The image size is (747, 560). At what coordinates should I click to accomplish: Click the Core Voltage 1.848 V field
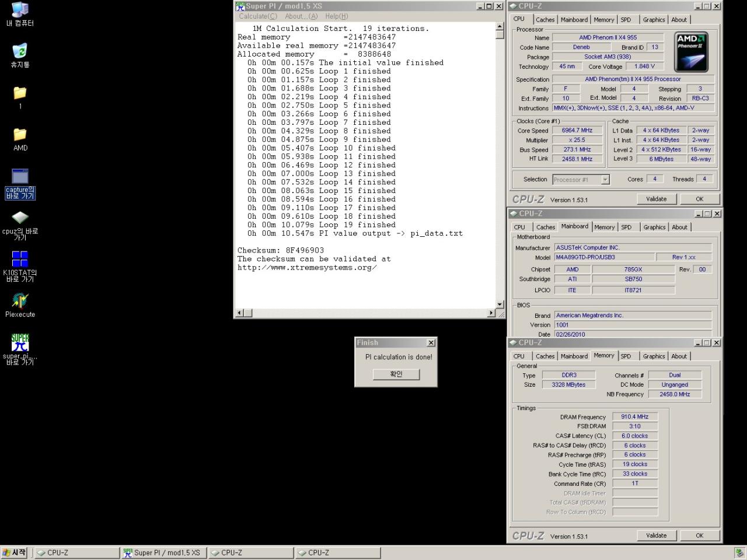tap(644, 66)
